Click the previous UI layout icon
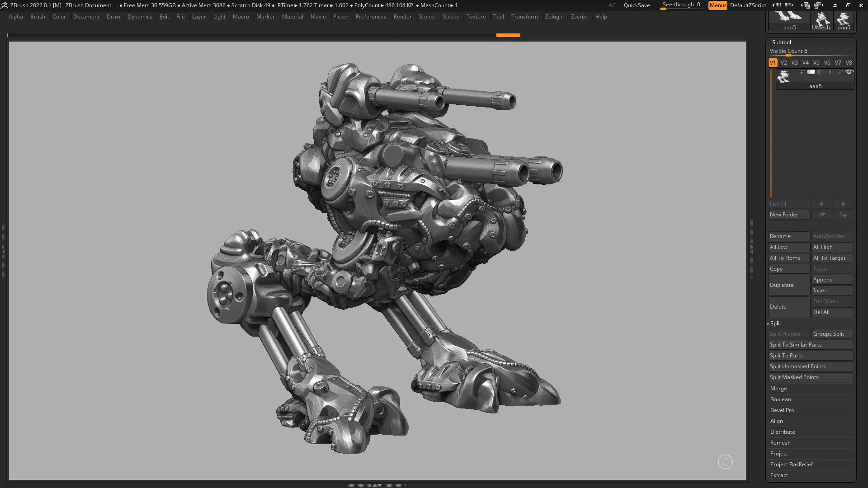The image size is (868, 488). pos(806,5)
